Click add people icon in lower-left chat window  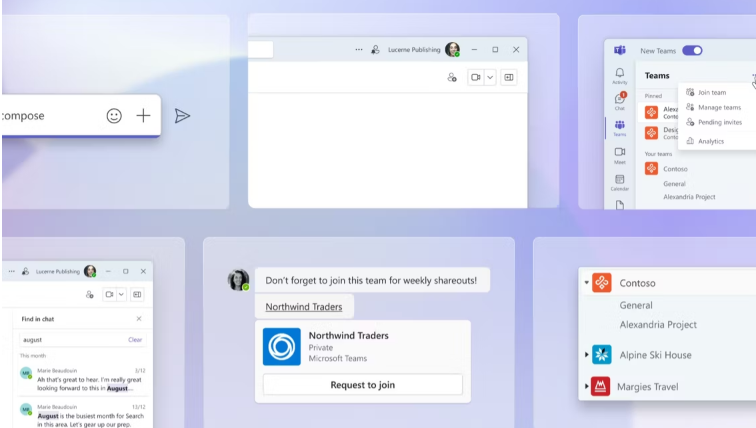89,294
